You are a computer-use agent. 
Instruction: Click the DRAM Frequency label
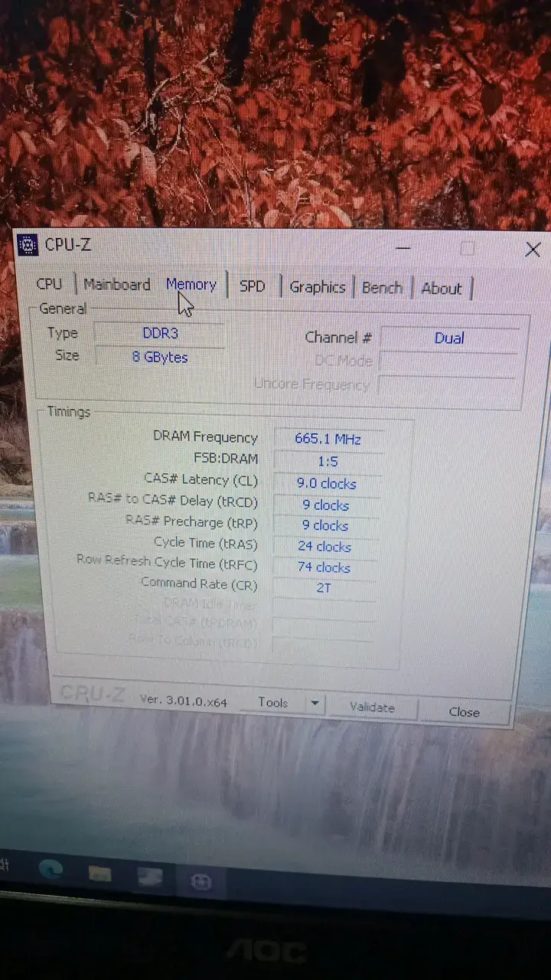[x=206, y=436]
